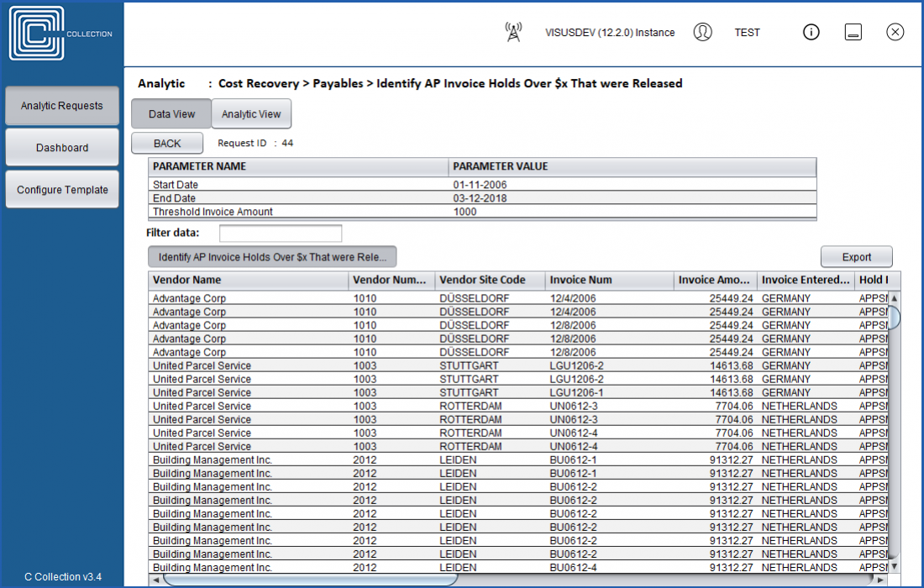This screenshot has height=588, width=924.
Task: Click the PARAMETER NAME header
Action: [298, 166]
